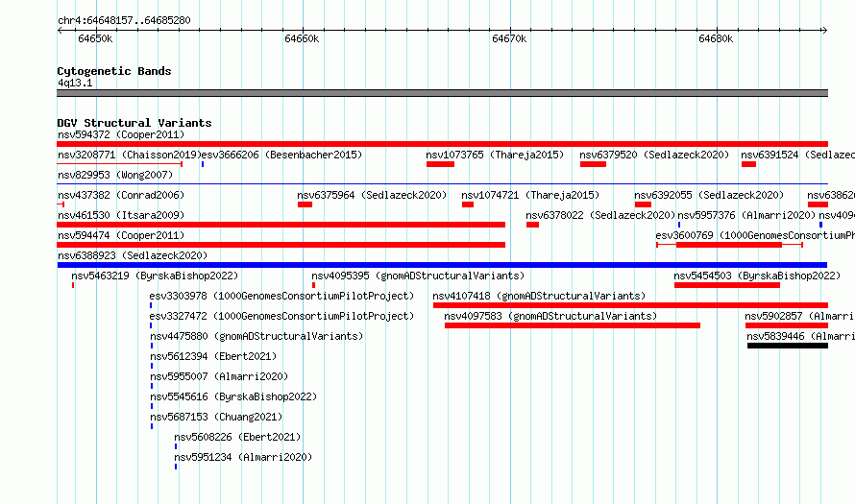855x504 pixels.
Task: Click the nsv594372 (Cooper2011) variant bar
Action: point(442,144)
